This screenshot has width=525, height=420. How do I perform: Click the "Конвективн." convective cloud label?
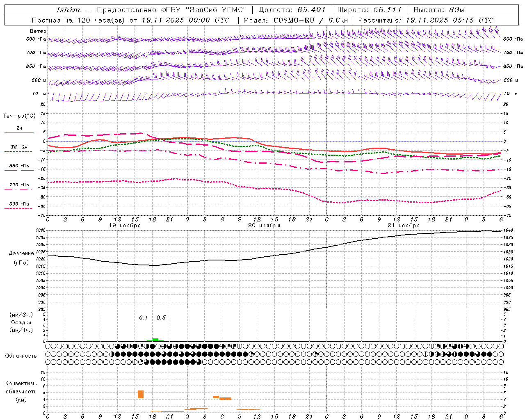coord(21,383)
